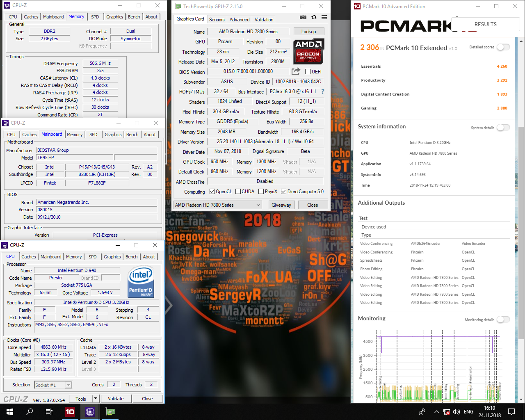The image size is (525, 420).
Task: Click bottom CPU-Z window title icon
Action: [5, 245]
